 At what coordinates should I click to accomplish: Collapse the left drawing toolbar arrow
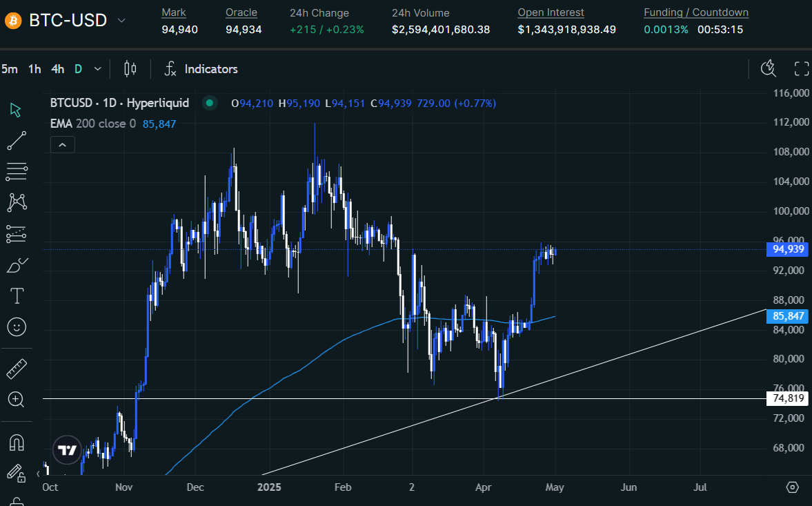pos(38,474)
